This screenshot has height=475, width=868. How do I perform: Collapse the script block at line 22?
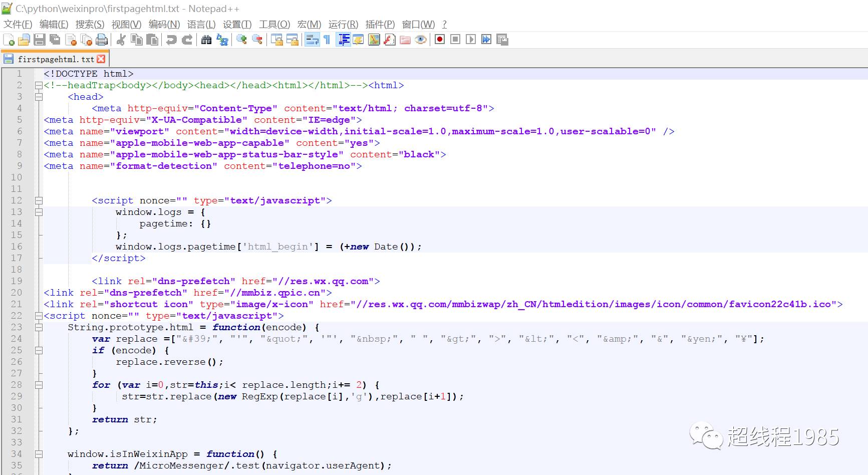point(39,316)
